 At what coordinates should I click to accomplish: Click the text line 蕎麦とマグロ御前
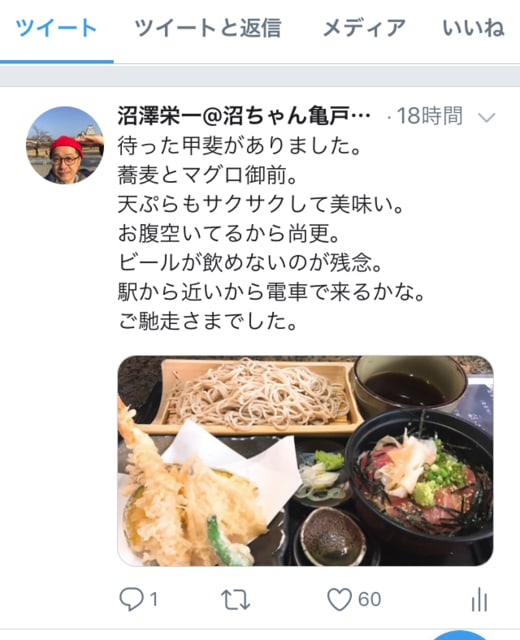coord(207,175)
